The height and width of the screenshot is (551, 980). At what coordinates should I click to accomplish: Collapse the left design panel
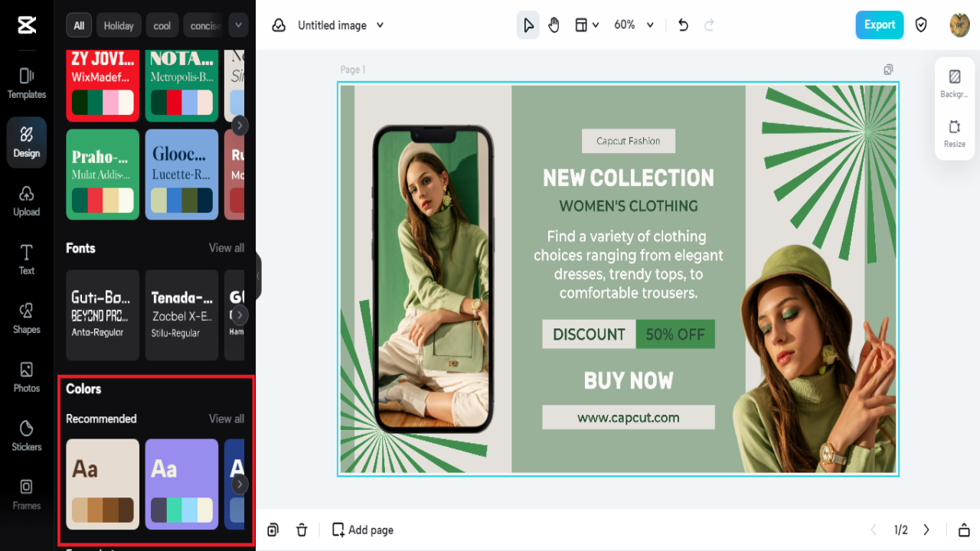[x=259, y=275]
